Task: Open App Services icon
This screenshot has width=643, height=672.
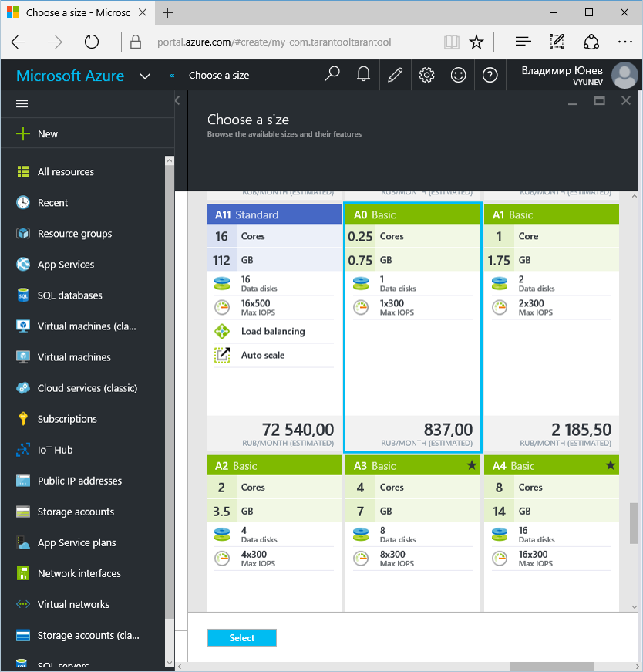Action: click(x=22, y=265)
